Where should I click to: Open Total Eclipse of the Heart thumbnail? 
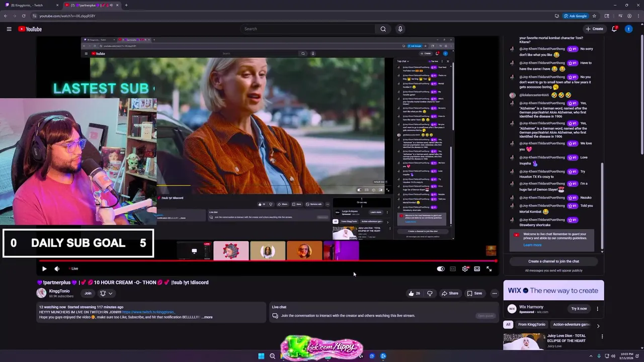tap(523, 341)
